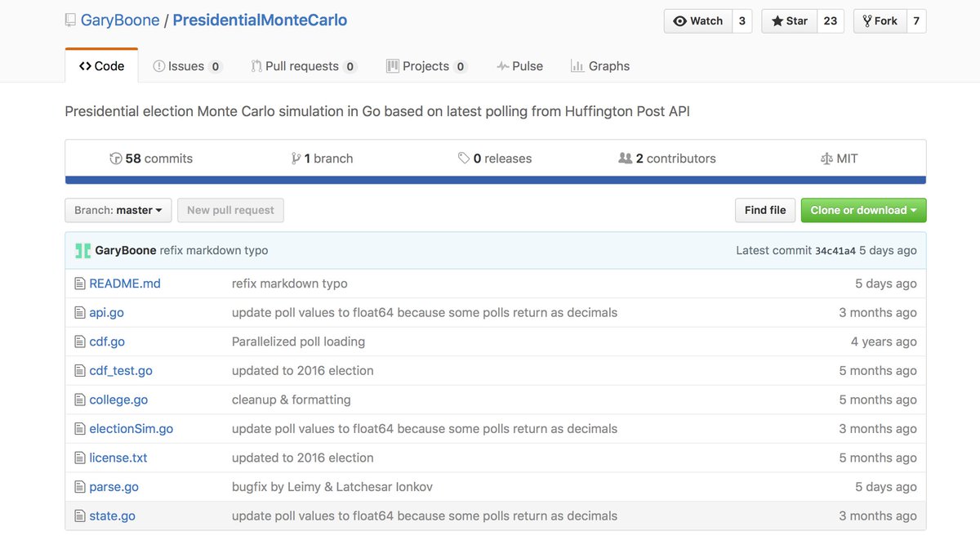
Task: Open GaryBoone author link in commit bar
Action: pos(126,251)
